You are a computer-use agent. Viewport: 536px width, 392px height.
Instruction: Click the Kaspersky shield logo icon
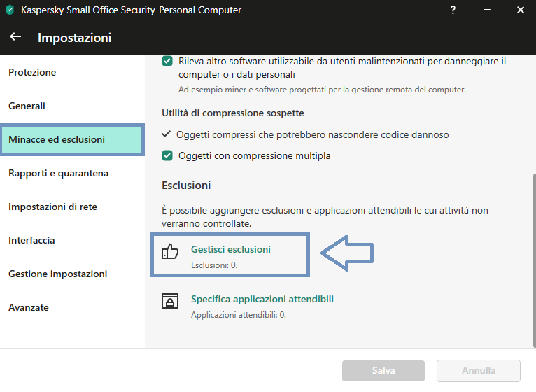[10, 10]
